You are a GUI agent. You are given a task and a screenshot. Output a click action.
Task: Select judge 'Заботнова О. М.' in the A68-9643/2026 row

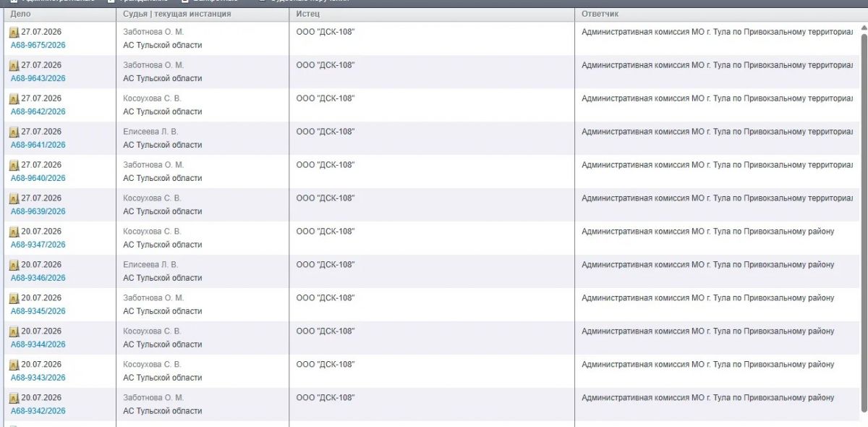[153, 65]
